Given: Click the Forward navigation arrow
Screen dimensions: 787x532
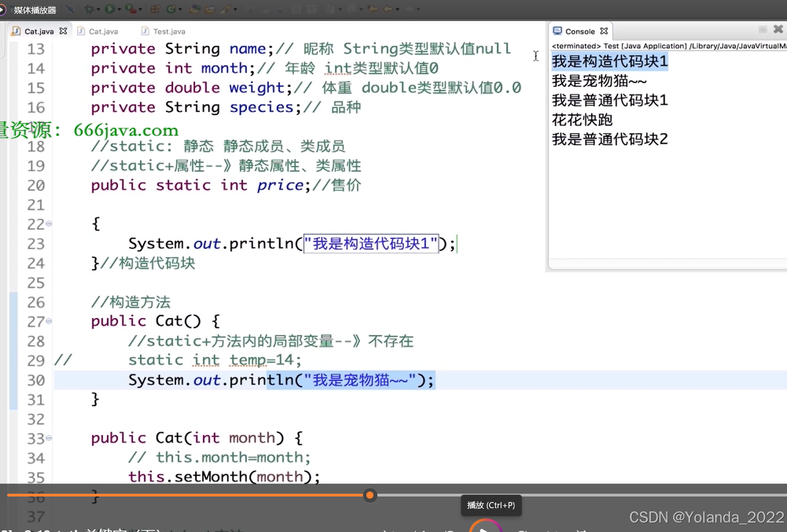Looking at the screenshot, I should (409, 9).
